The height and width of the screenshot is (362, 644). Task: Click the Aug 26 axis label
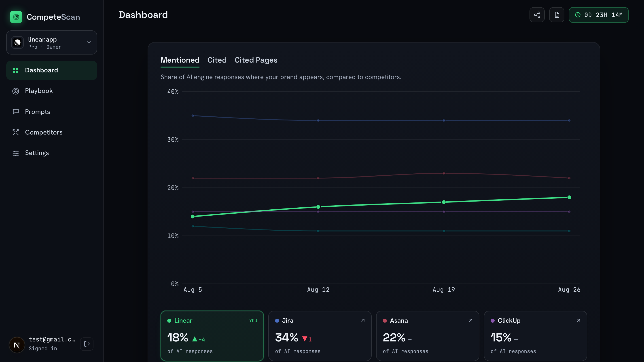(x=569, y=290)
